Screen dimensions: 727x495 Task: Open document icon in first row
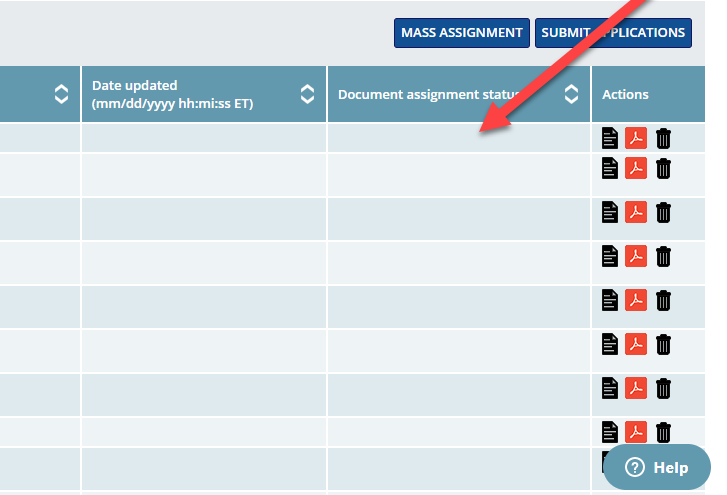[610, 138]
